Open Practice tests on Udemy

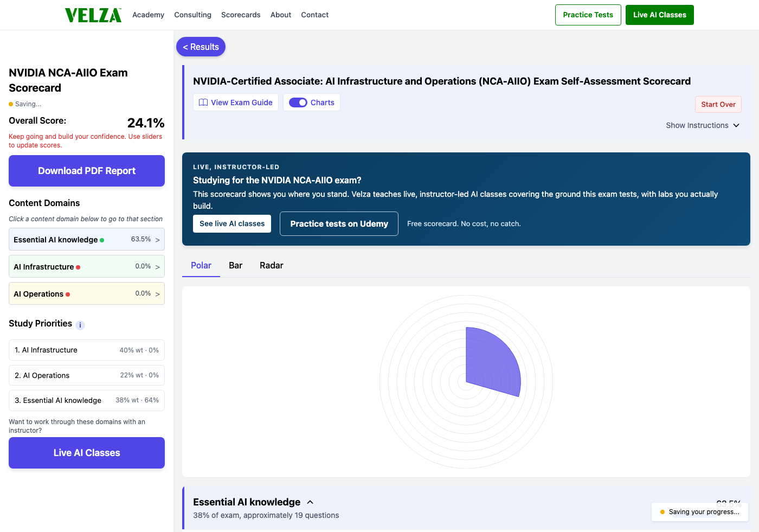click(339, 223)
